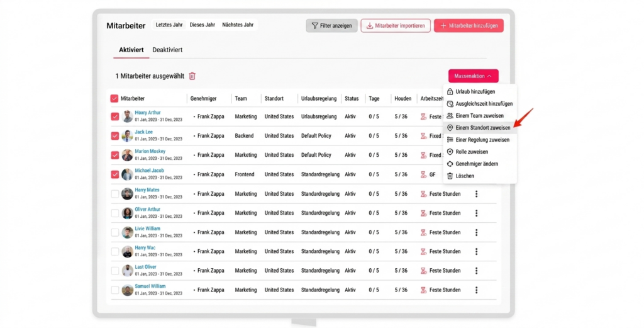Open Filter anzeigen panel
644x328 pixels.
tap(331, 26)
